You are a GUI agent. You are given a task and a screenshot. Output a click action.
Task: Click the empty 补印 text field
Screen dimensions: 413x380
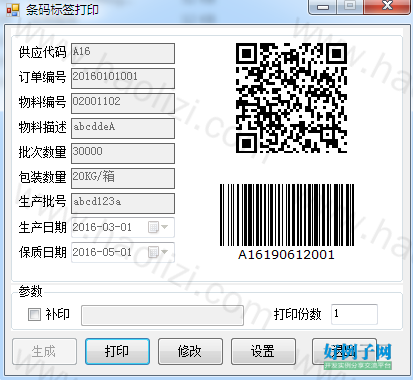tap(162, 315)
